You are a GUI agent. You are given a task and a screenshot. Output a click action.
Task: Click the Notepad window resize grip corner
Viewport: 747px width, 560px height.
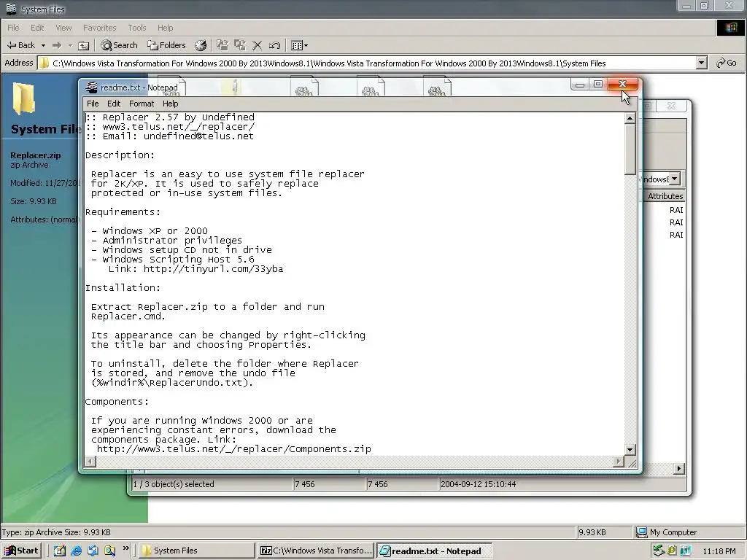(x=632, y=462)
